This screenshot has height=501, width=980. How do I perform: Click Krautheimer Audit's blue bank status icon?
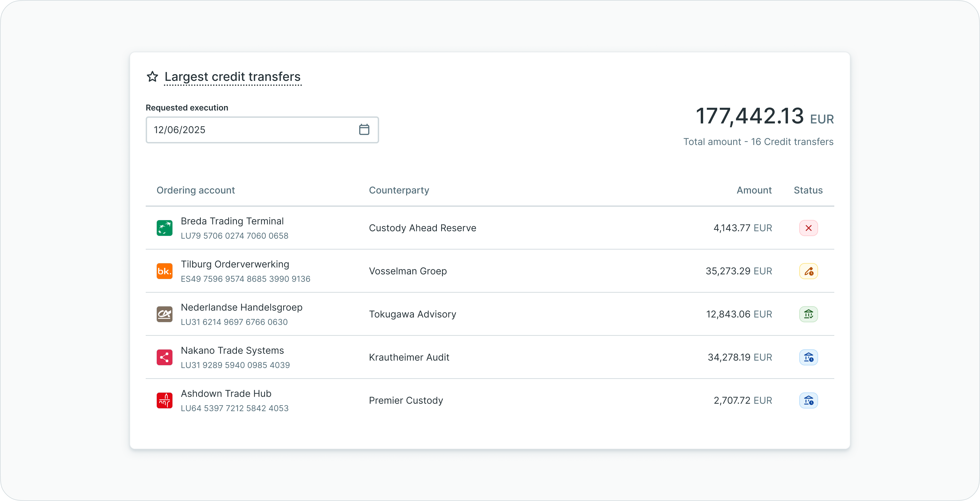(x=808, y=357)
